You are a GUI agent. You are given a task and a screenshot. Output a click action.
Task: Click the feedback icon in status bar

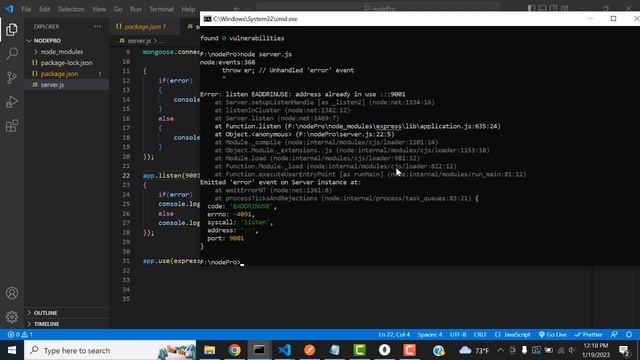point(614,334)
